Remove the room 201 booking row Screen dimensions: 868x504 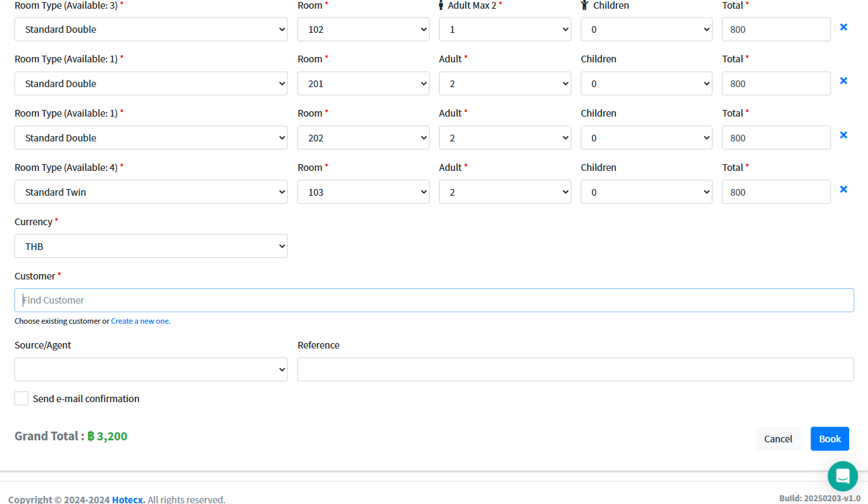pos(843,81)
